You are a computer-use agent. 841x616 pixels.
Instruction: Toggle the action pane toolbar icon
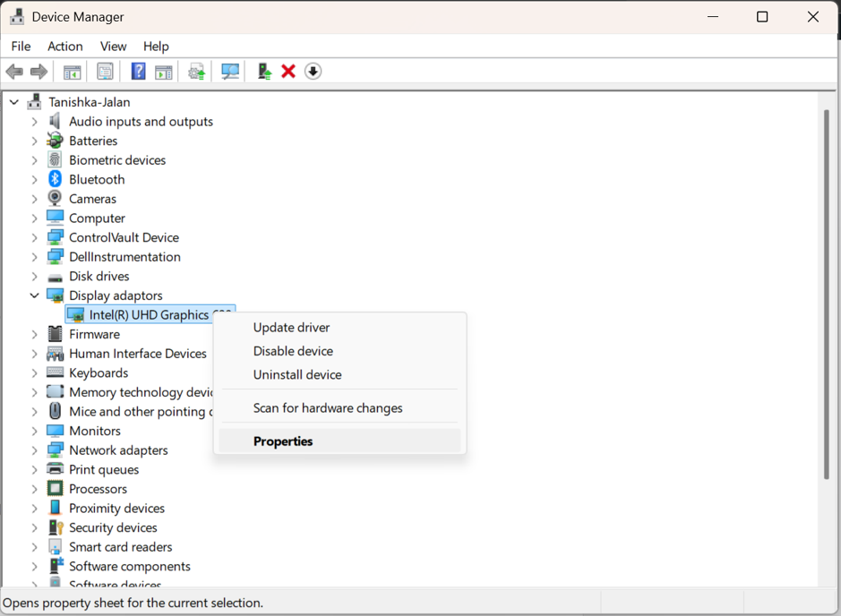point(164,72)
